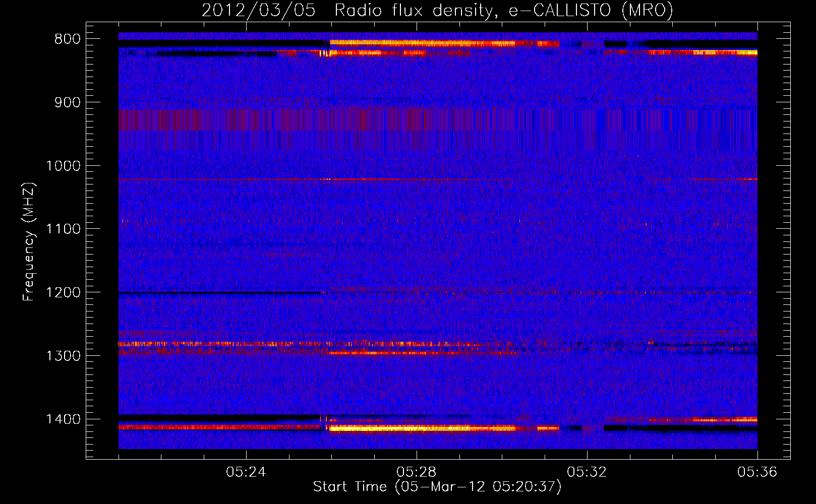Image resolution: width=816 pixels, height=504 pixels.
Task: Select the '1200' frequency axis label
Action: click(x=63, y=293)
